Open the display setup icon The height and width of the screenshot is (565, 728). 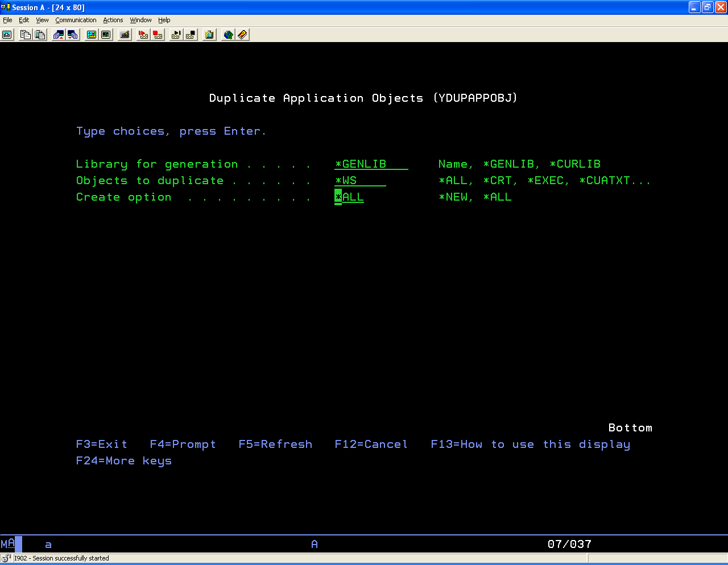(91, 35)
